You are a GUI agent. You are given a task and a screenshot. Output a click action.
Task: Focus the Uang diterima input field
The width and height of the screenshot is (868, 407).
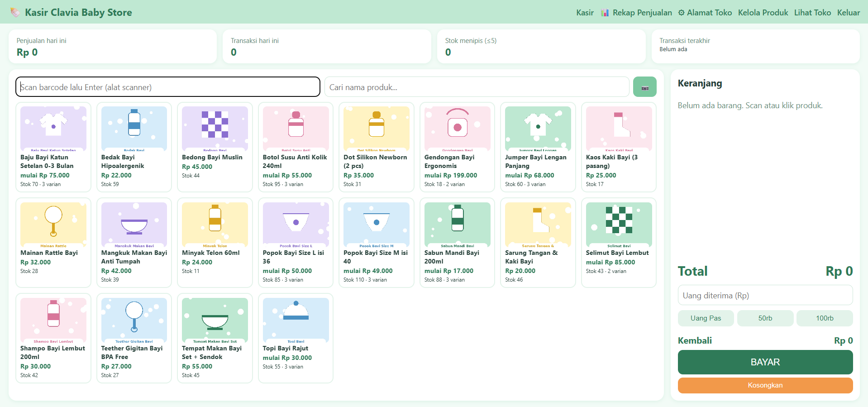pyautogui.click(x=765, y=295)
